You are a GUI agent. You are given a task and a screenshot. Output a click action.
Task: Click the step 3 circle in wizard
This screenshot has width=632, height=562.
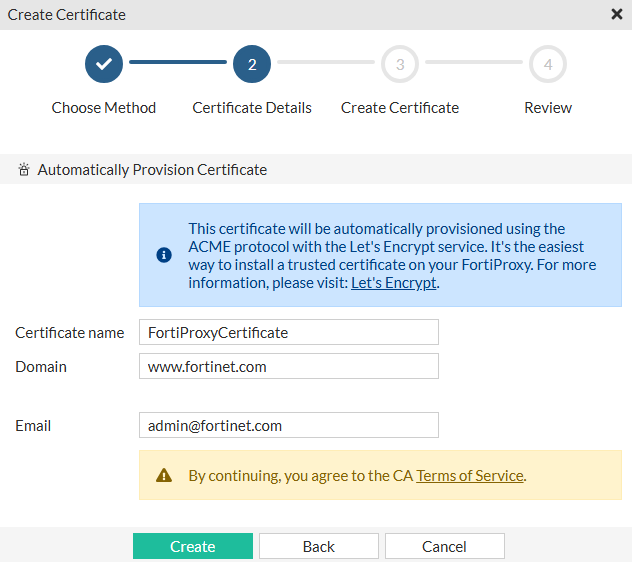pos(400,64)
